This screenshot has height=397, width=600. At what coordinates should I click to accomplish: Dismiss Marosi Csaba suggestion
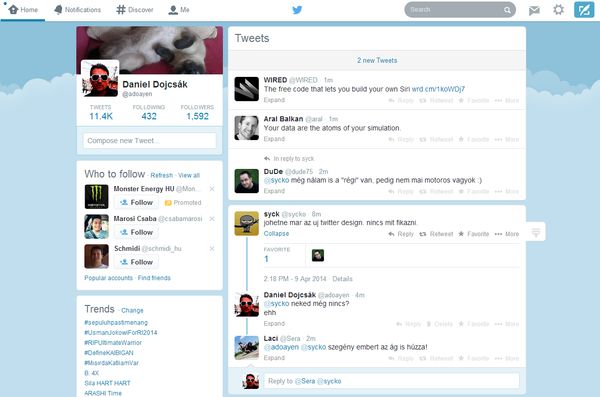click(212, 219)
